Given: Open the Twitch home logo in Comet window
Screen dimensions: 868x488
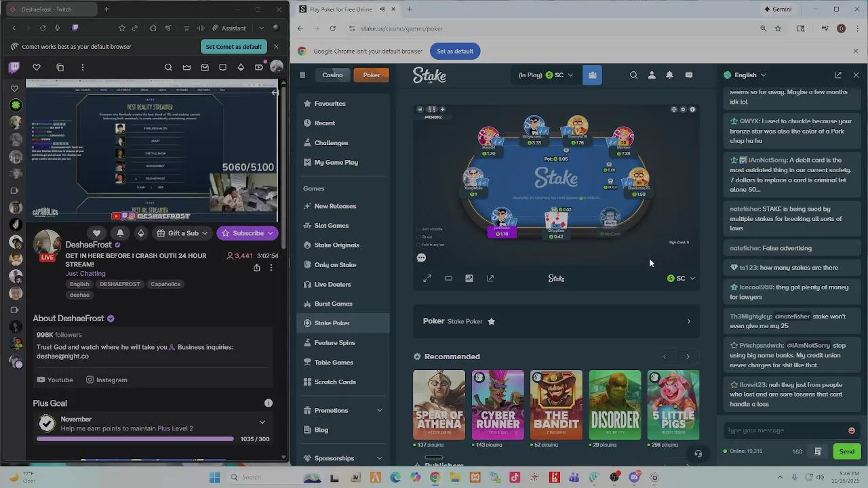Looking at the screenshot, I should pos(14,67).
